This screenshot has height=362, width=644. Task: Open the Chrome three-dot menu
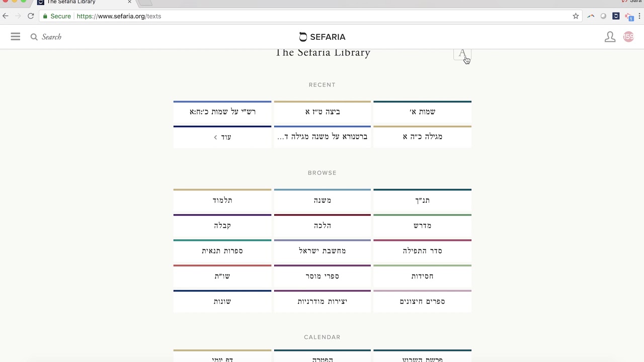[x=640, y=16]
